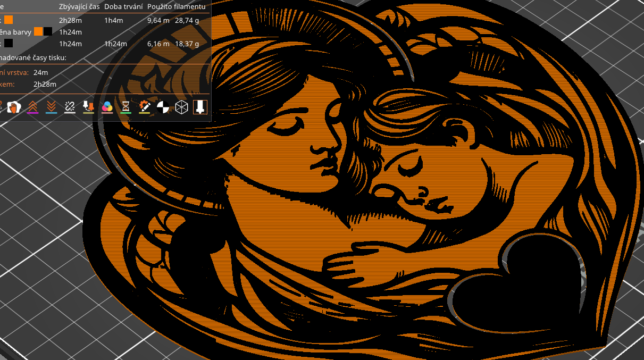Viewport: 644px width, 360px height.
Task: Select the hand grab tool icon
Action: point(15,106)
